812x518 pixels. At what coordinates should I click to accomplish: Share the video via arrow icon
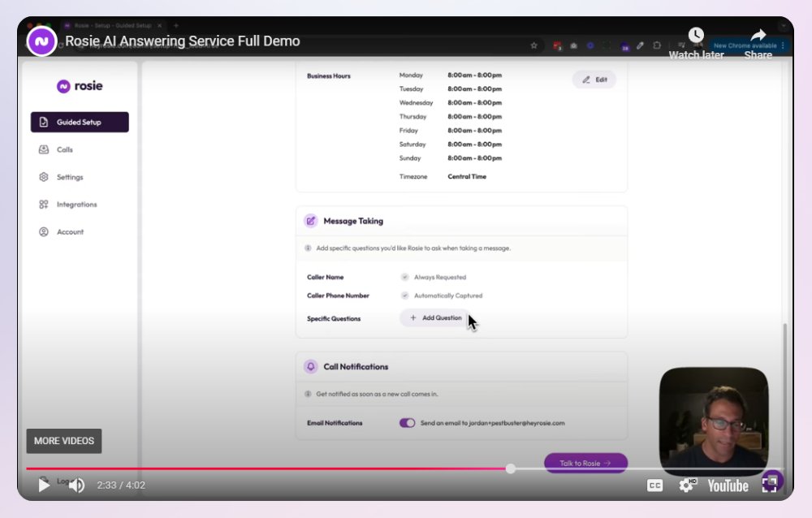(758, 35)
